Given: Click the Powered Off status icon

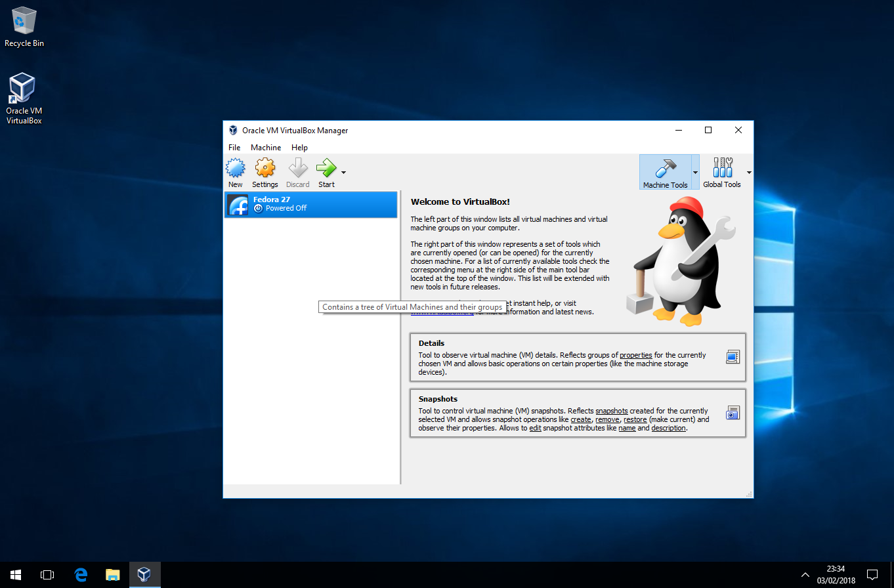Looking at the screenshot, I should [x=258, y=208].
